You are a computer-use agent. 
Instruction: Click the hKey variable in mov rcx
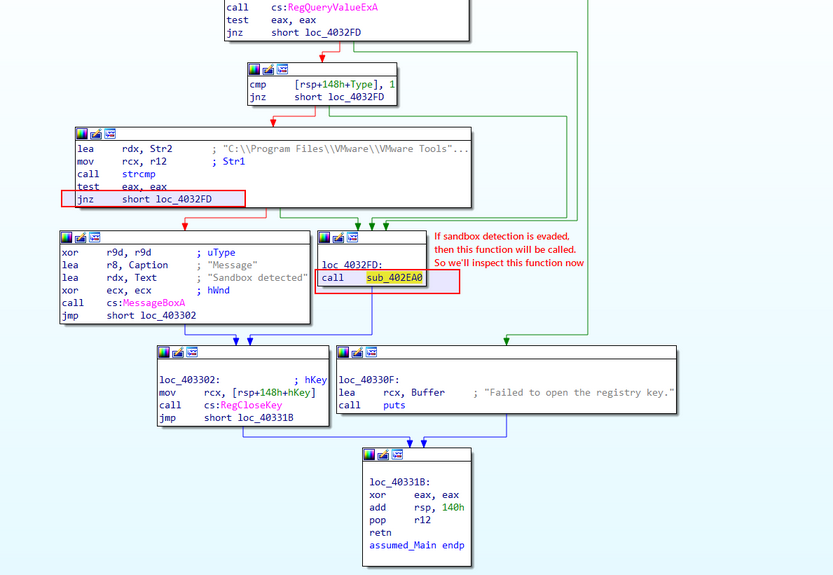tap(299, 392)
